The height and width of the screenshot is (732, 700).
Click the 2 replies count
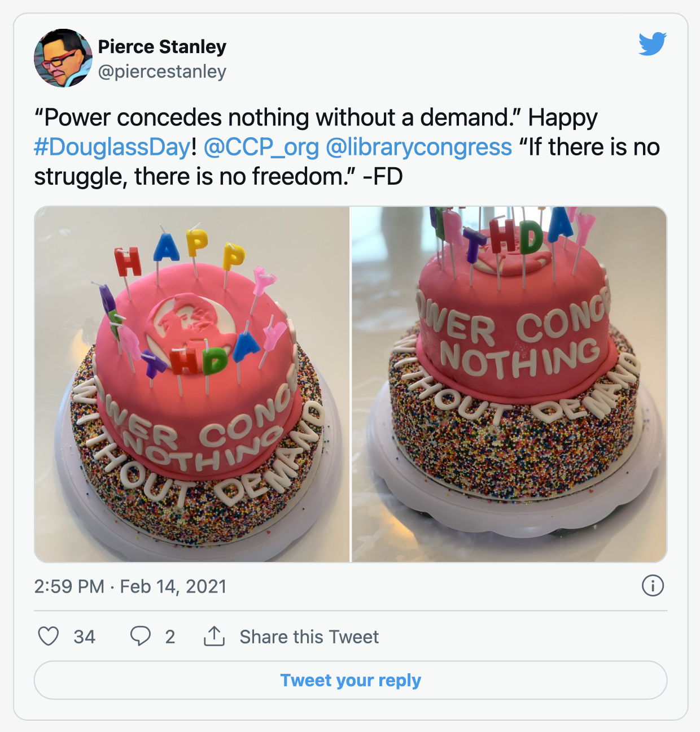click(x=170, y=638)
